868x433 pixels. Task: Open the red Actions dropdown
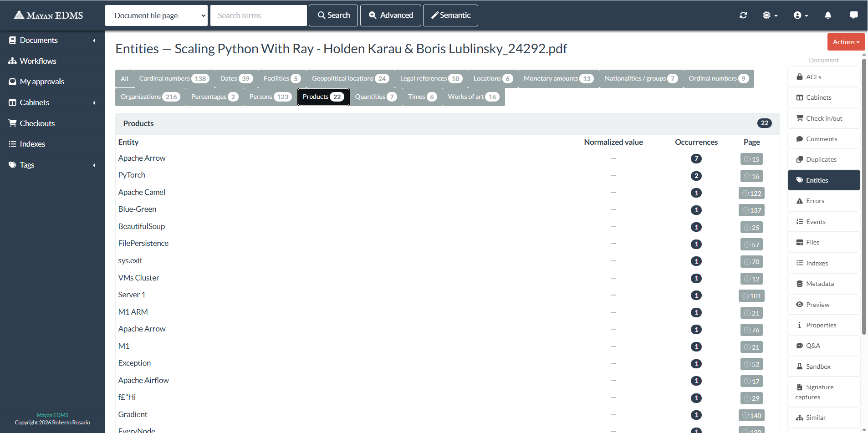click(x=846, y=42)
